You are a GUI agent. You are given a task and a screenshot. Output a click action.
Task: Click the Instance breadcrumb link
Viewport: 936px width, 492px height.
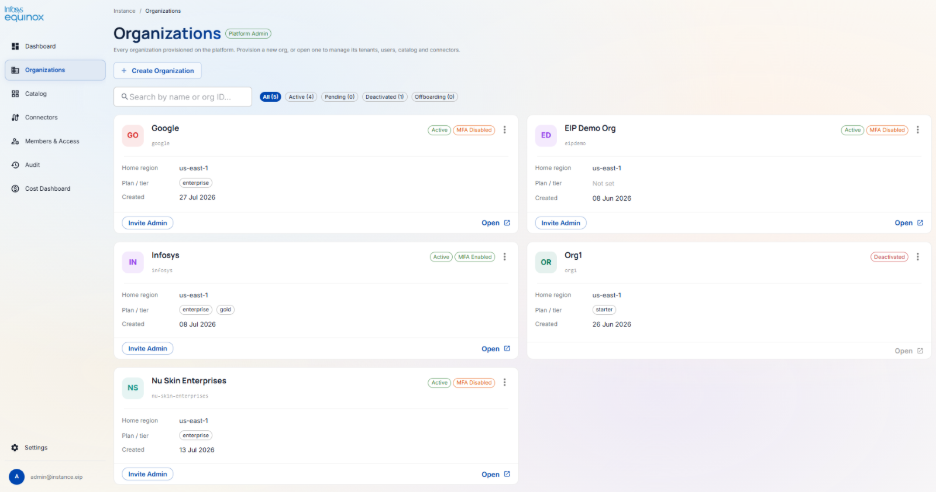124,11
